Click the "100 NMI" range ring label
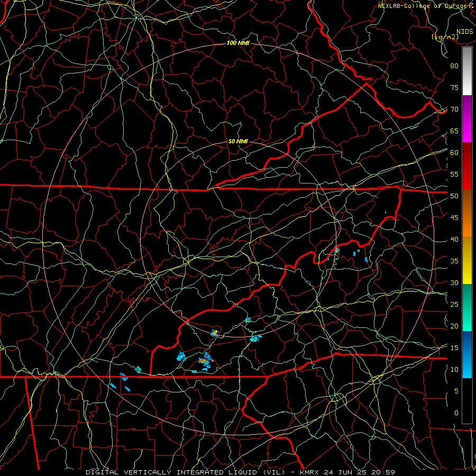The height and width of the screenshot is (476, 476). coord(238,43)
